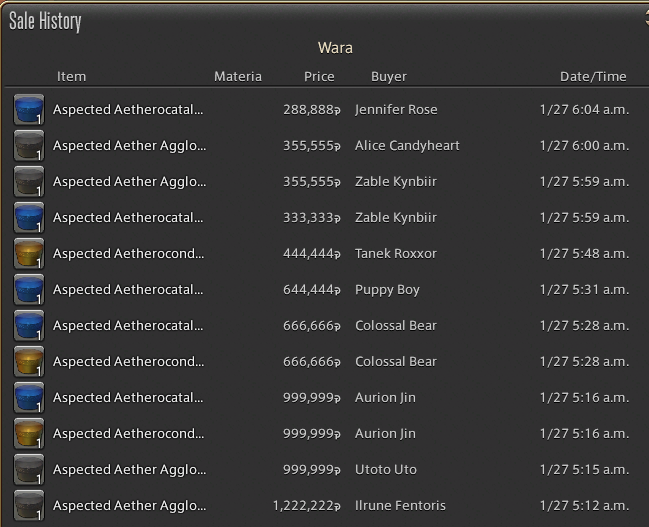
Task: Select the 1/27 6:00 a.m. timestamp
Action: point(584,146)
